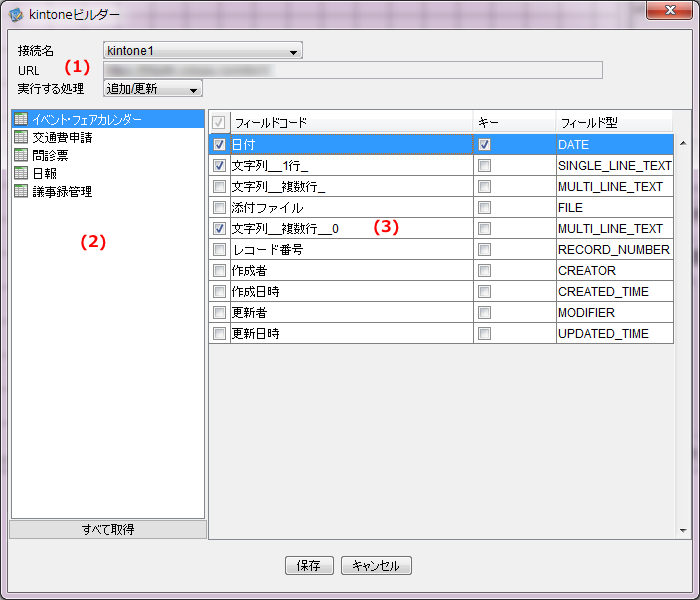This screenshot has height=600, width=700.
Task: Select the 日報 app in the list
Action: pos(108,173)
